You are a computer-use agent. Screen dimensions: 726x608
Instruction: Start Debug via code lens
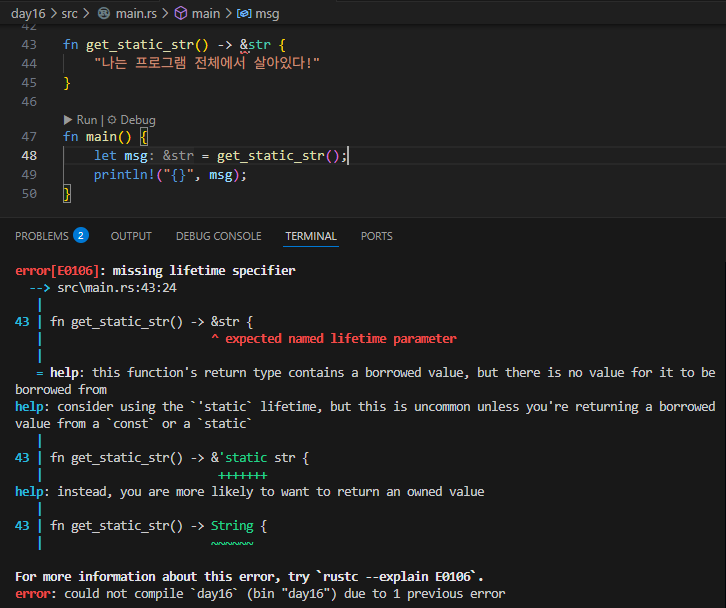[138, 120]
